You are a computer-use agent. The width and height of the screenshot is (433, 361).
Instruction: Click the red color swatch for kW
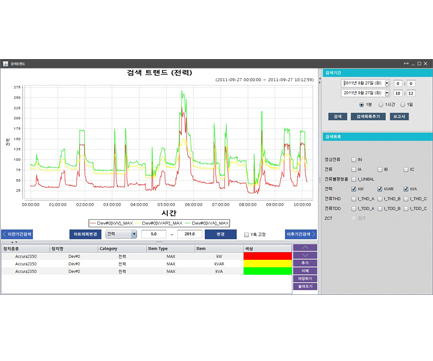tap(268, 256)
